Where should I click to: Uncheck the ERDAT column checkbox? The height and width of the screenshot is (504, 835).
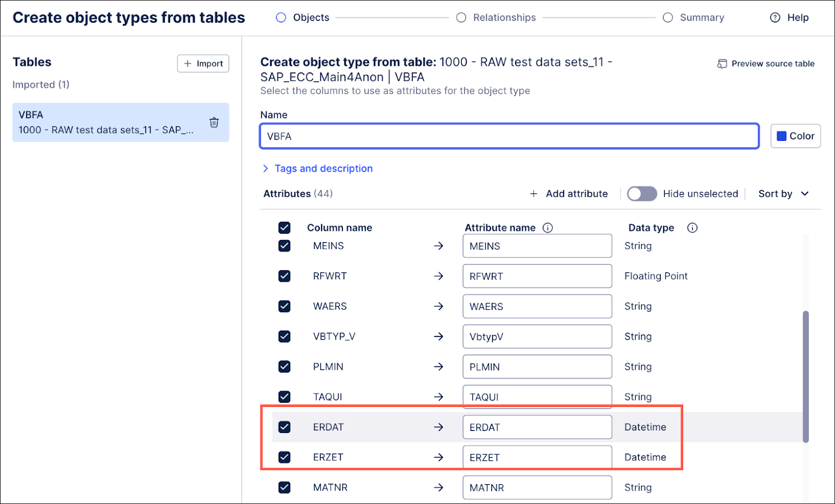(x=284, y=427)
